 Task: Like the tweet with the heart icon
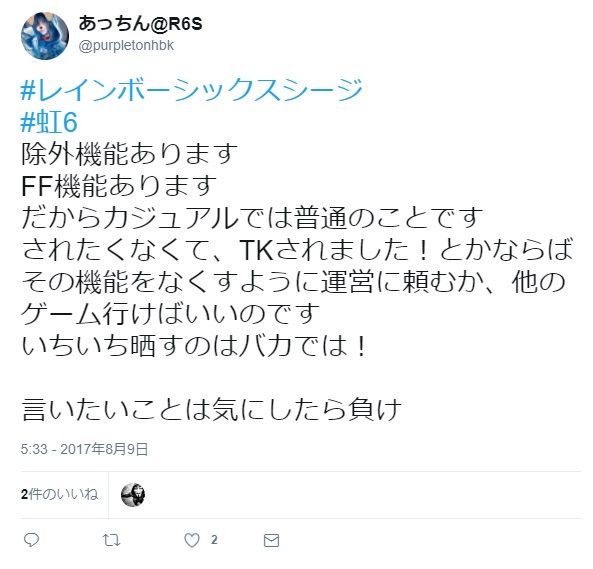(x=192, y=540)
